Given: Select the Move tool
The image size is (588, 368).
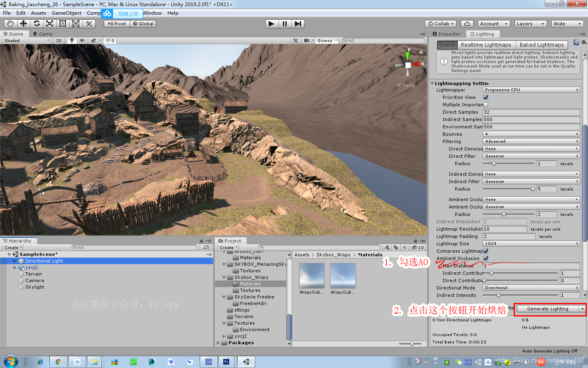Looking at the screenshot, I should [x=23, y=24].
